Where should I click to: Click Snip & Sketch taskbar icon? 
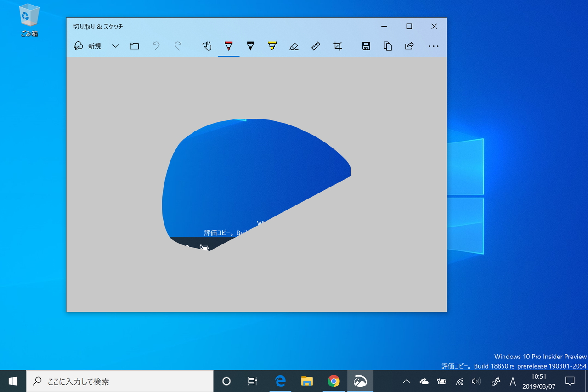tap(360, 381)
